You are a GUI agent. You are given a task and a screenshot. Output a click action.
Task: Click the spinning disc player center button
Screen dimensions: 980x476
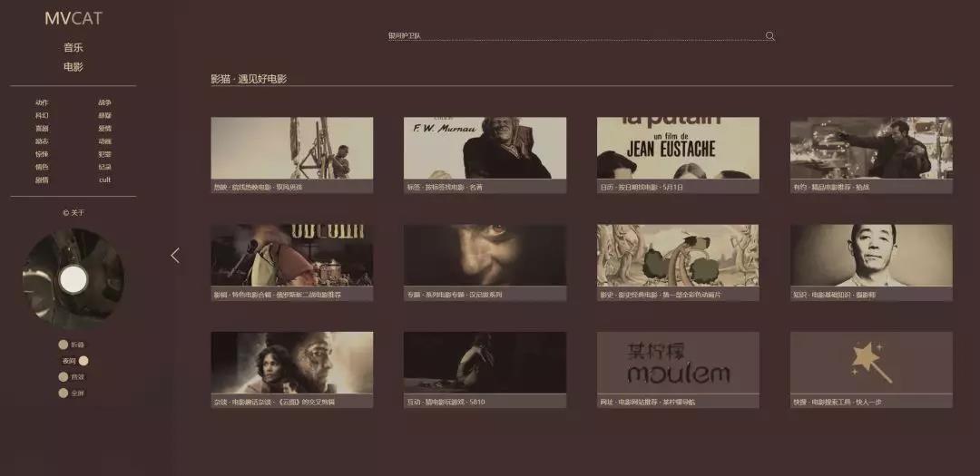[x=73, y=279]
